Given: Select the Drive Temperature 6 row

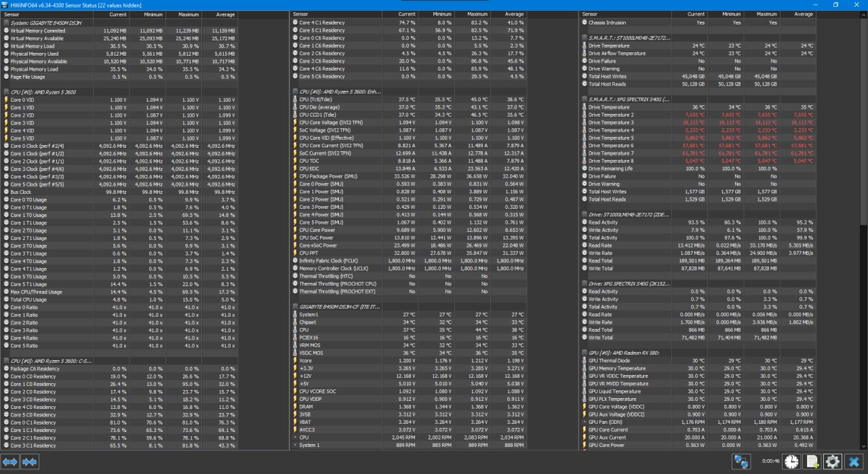Looking at the screenshot, I should 698,146.
